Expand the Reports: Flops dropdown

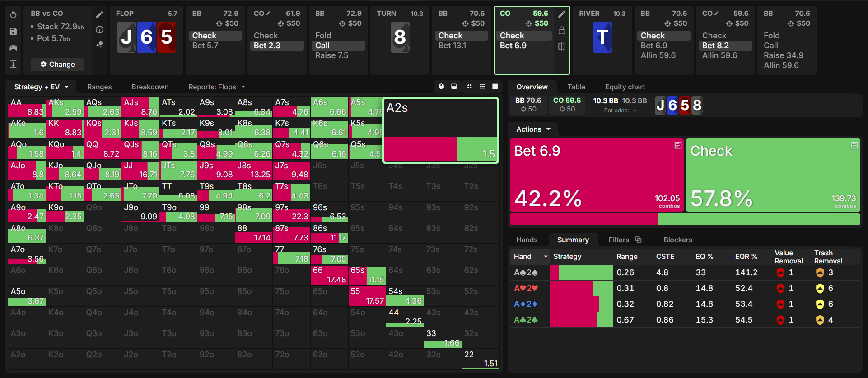[x=217, y=87]
